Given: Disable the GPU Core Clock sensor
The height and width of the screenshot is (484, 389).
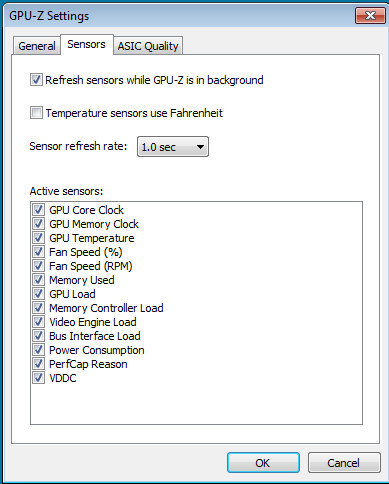Looking at the screenshot, I should pos(38,210).
